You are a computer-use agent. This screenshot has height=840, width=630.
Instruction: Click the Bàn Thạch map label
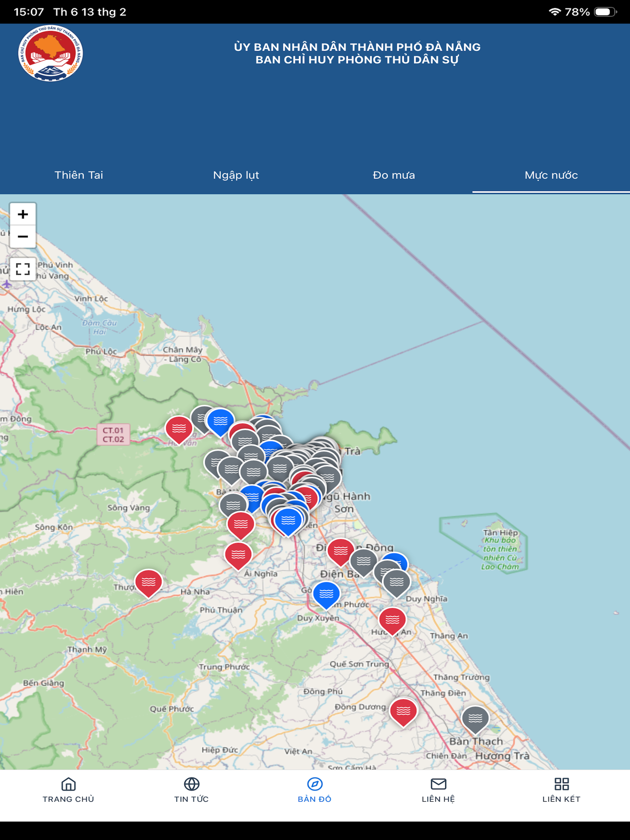coord(476,742)
